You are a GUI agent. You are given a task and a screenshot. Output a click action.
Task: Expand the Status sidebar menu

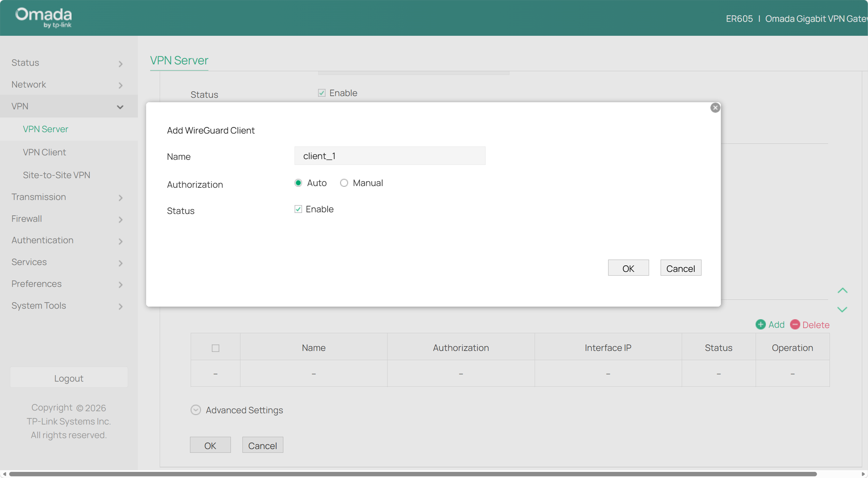pos(69,63)
